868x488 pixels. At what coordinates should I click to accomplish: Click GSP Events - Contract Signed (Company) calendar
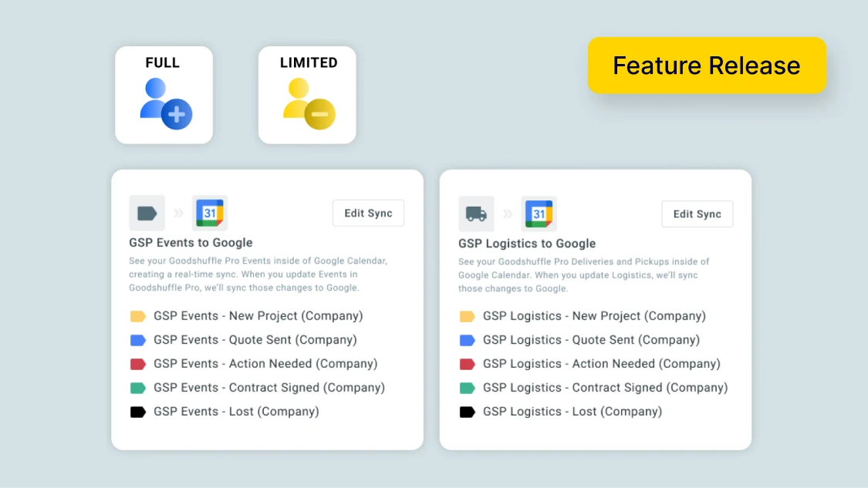coord(269,388)
